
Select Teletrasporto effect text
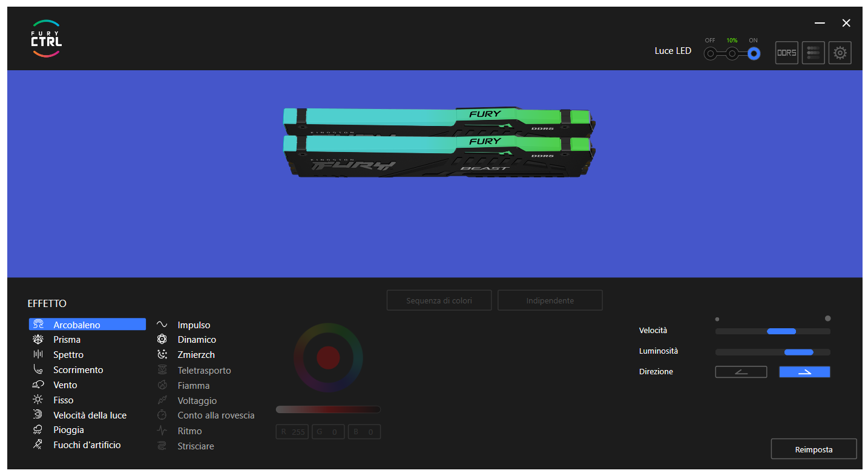click(204, 371)
